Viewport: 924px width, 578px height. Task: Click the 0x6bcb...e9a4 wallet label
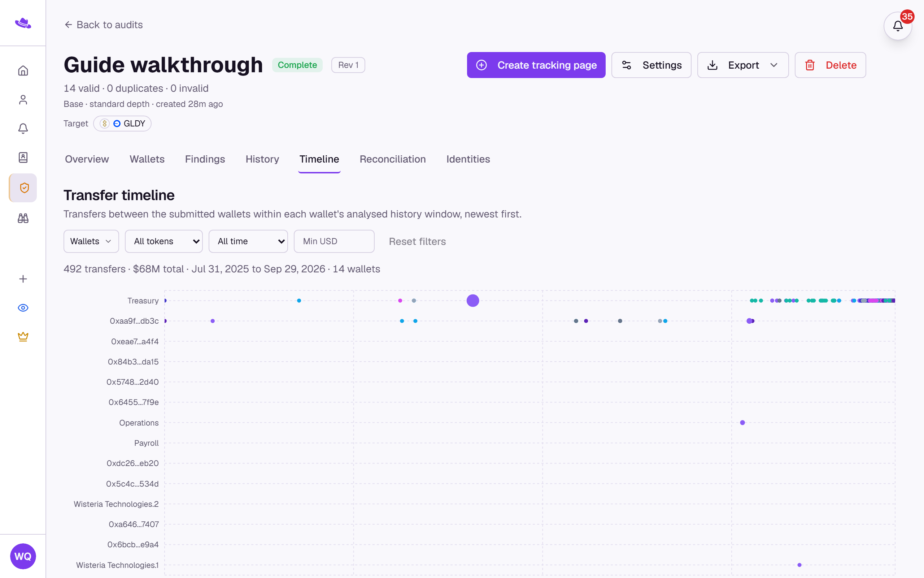(133, 545)
